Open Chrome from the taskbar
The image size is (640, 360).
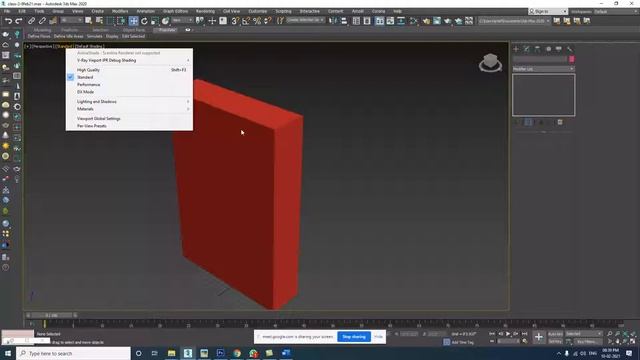point(237,353)
